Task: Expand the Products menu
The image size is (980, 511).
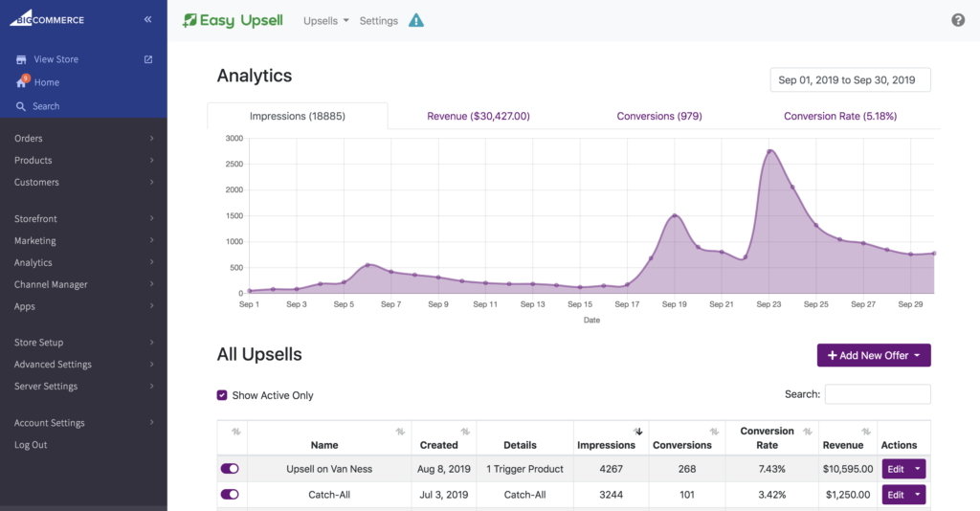Action: tap(84, 160)
